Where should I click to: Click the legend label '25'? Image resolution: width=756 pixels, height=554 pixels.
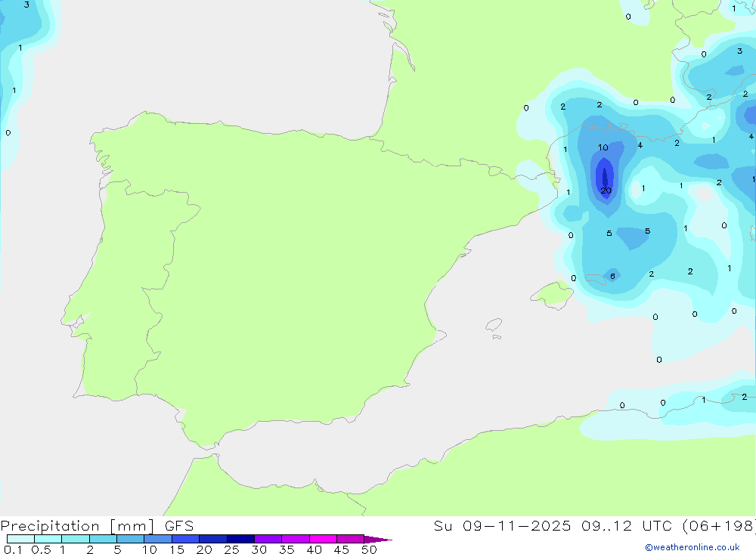(231, 549)
